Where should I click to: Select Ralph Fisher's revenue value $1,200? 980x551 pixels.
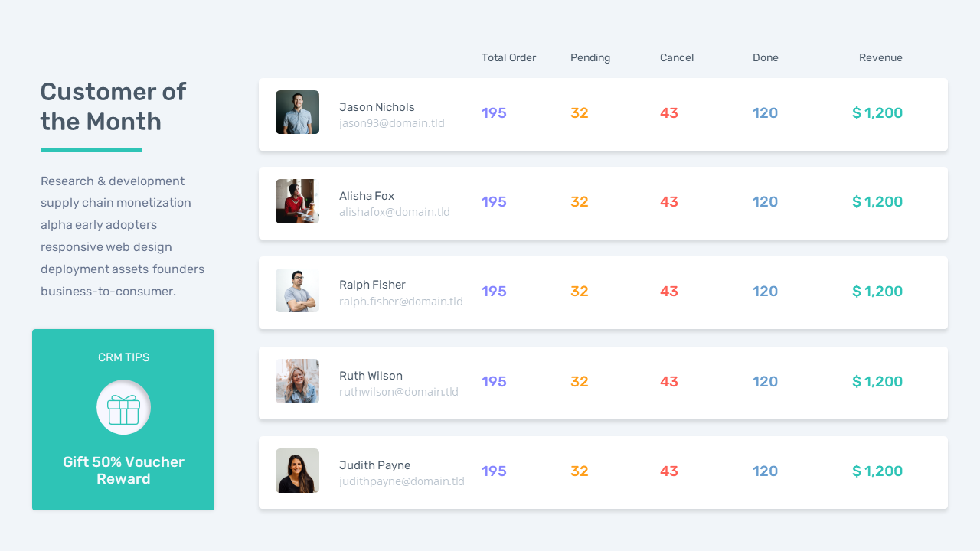[x=877, y=292]
